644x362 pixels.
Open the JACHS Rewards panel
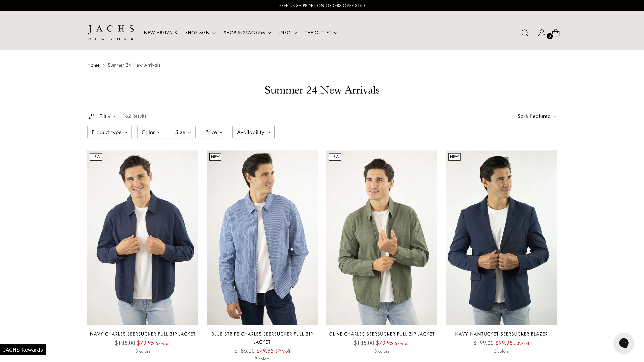point(23,350)
